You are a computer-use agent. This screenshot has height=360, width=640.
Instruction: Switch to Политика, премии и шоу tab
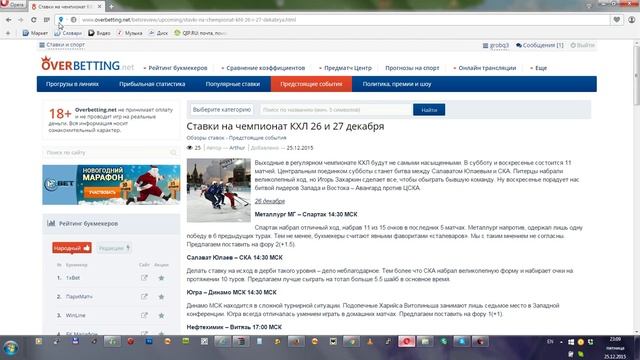click(x=397, y=84)
